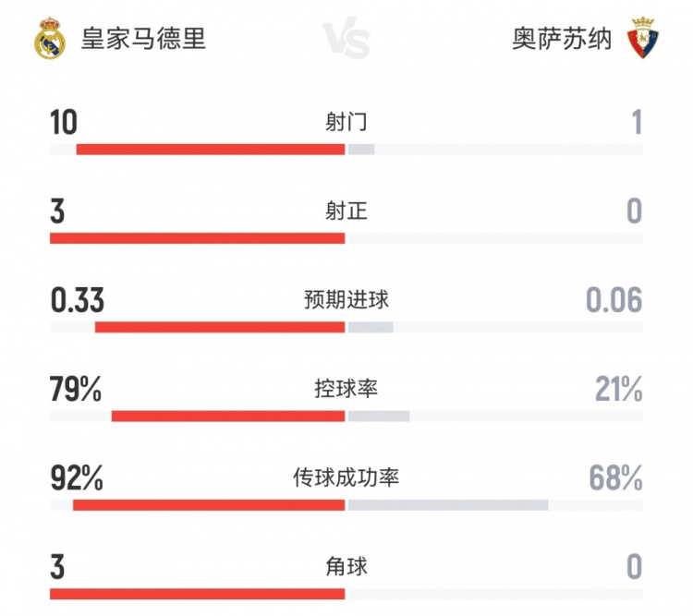693x616 pixels.
Task: Select the 射门 stat label
Action: click(346, 122)
